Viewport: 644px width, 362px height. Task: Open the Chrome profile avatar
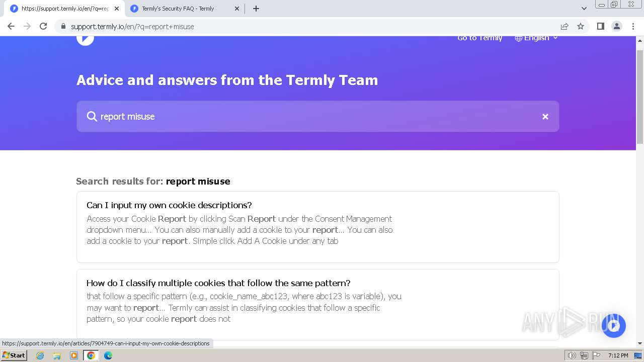tap(616, 26)
